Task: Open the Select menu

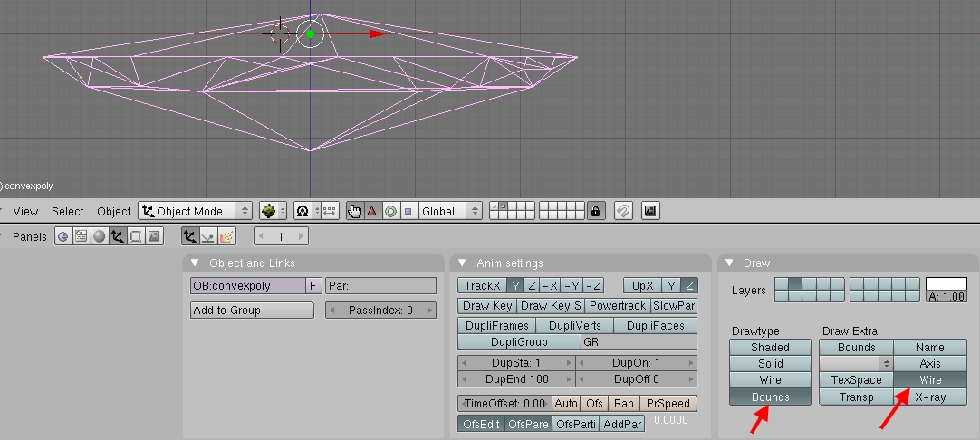Action: click(x=68, y=211)
